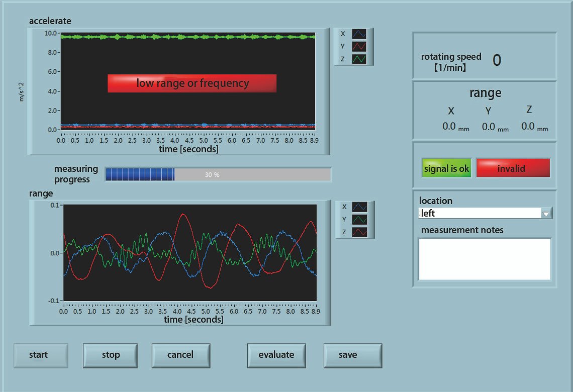Screen dimensions: 573x392
Task: Toggle the green signal is ok indicator
Action: point(446,168)
